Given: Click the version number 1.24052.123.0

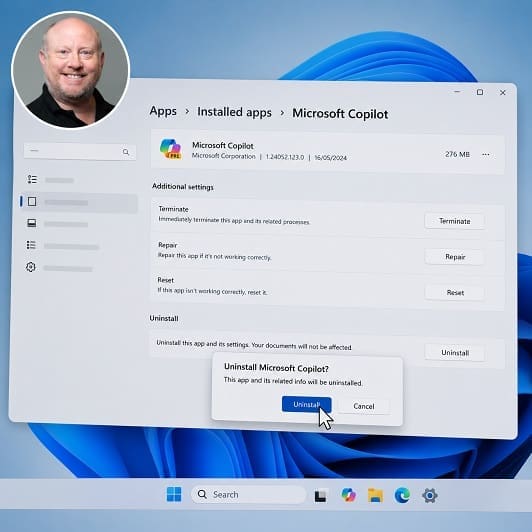Looking at the screenshot, I should coord(285,157).
